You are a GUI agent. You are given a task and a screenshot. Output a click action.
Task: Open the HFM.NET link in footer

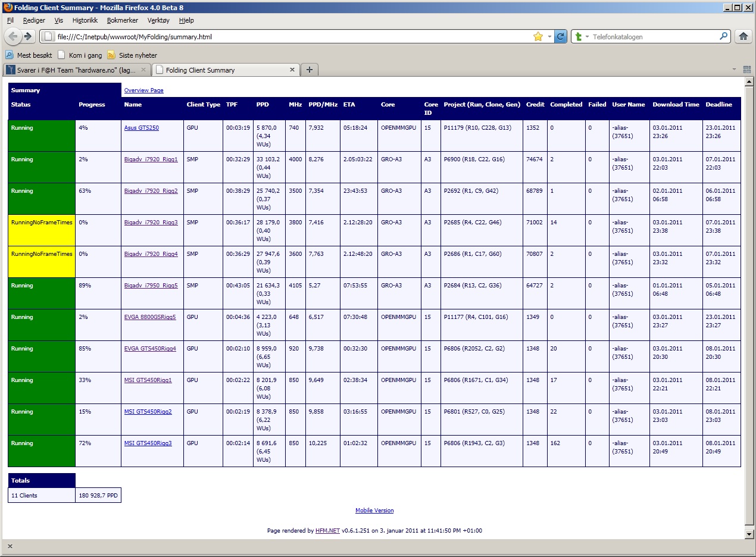[x=327, y=531]
